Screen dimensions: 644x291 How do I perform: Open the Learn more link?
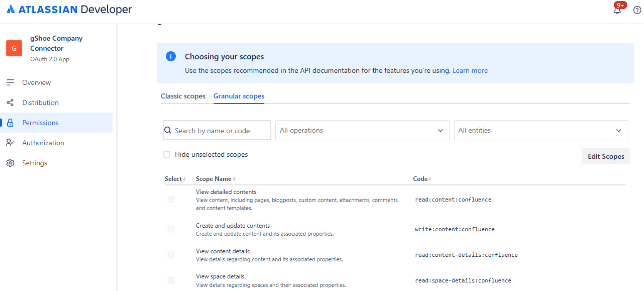coord(470,70)
